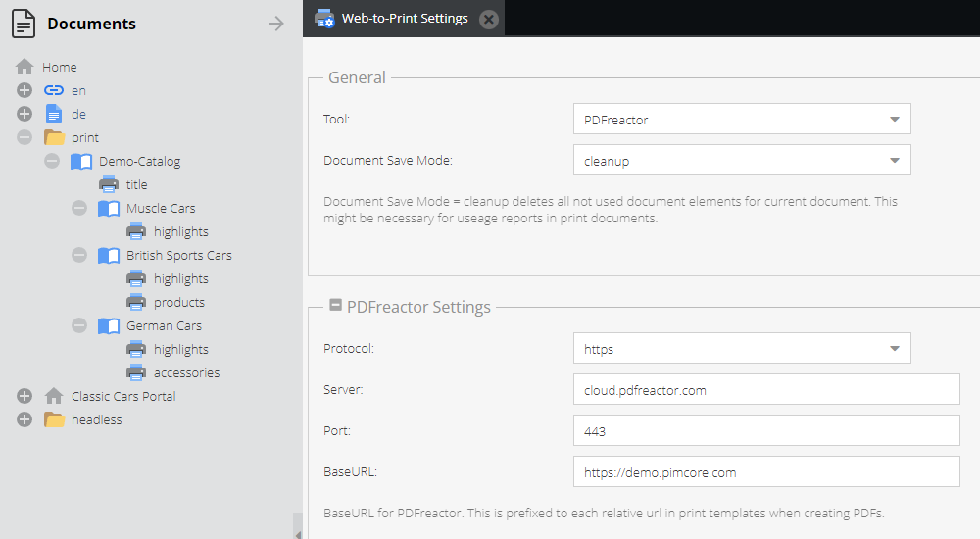Open the Tool dropdown showing PDFreactor
This screenshot has width=980, height=539.
pos(742,119)
